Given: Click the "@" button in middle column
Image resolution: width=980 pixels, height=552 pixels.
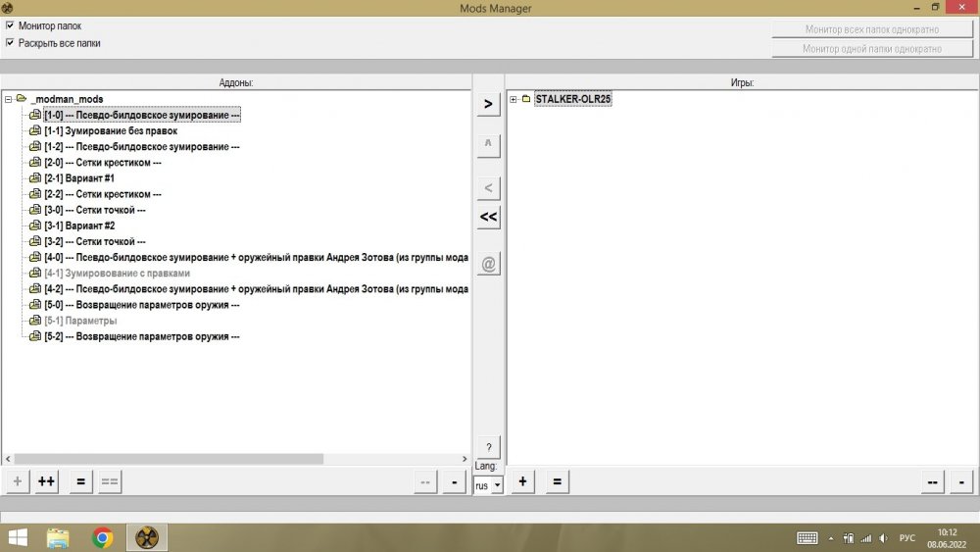Looking at the screenshot, I should (x=488, y=264).
